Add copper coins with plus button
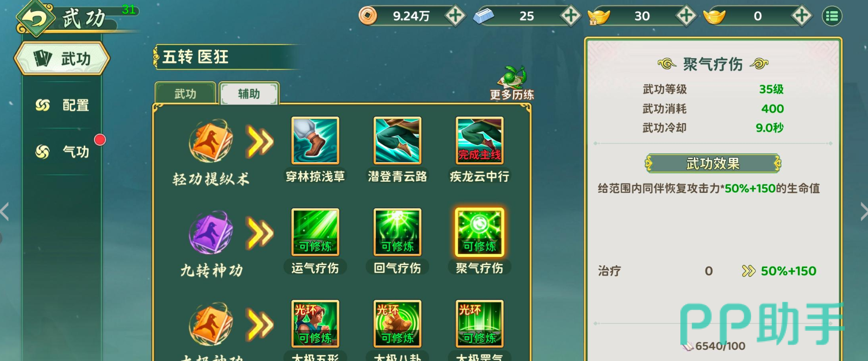 pos(455,16)
